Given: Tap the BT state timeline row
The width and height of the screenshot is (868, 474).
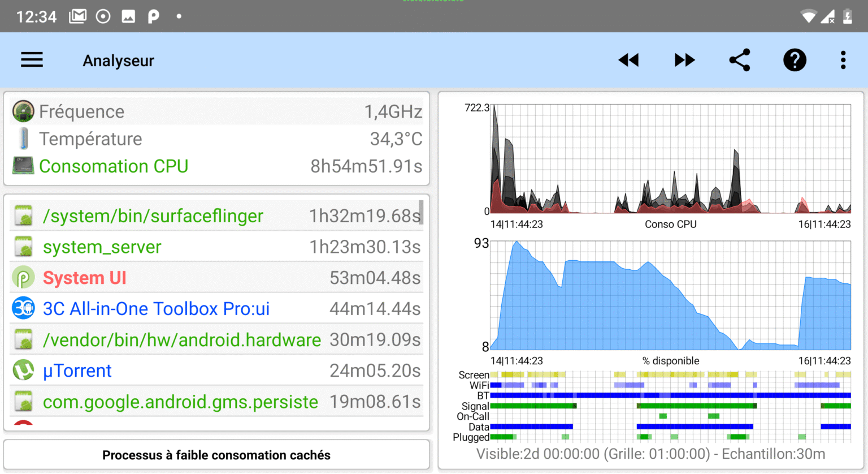Looking at the screenshot, I should click(671, 395).
